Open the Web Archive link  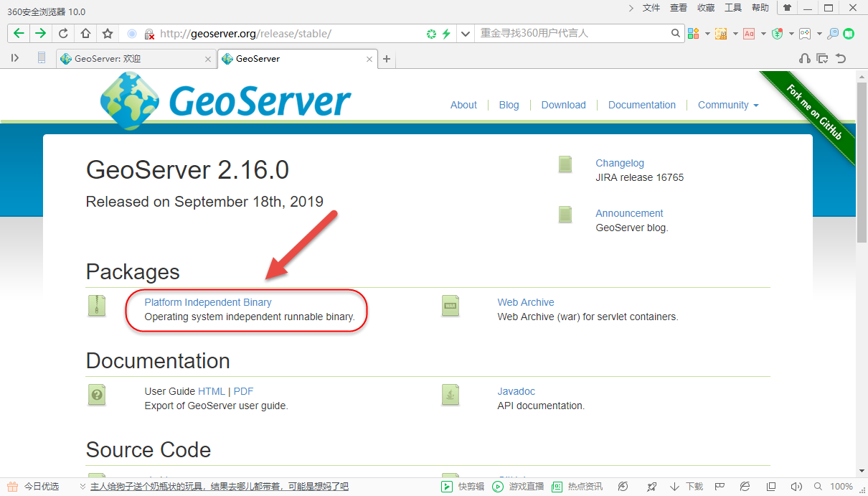click(x=526, y=302)
